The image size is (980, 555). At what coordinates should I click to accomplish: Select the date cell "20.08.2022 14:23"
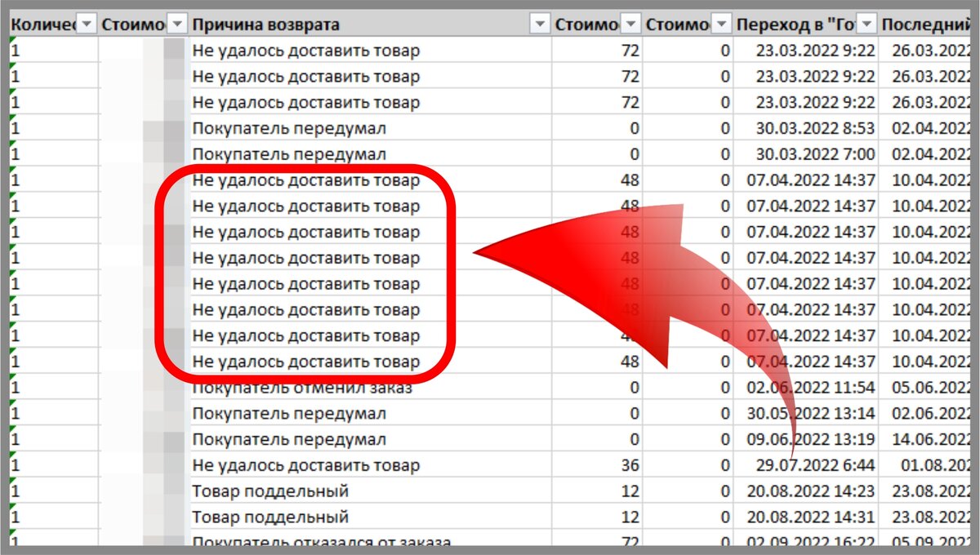point(813,491)
